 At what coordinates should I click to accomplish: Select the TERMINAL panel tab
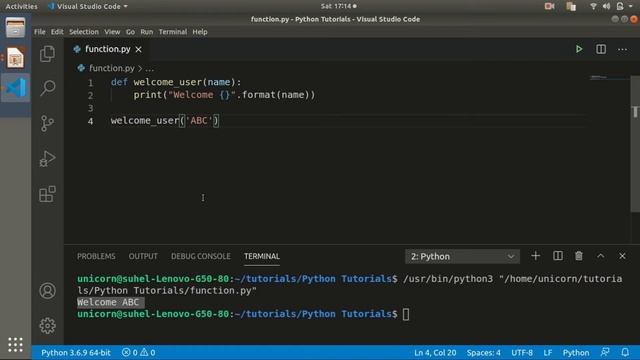[262, 256]
